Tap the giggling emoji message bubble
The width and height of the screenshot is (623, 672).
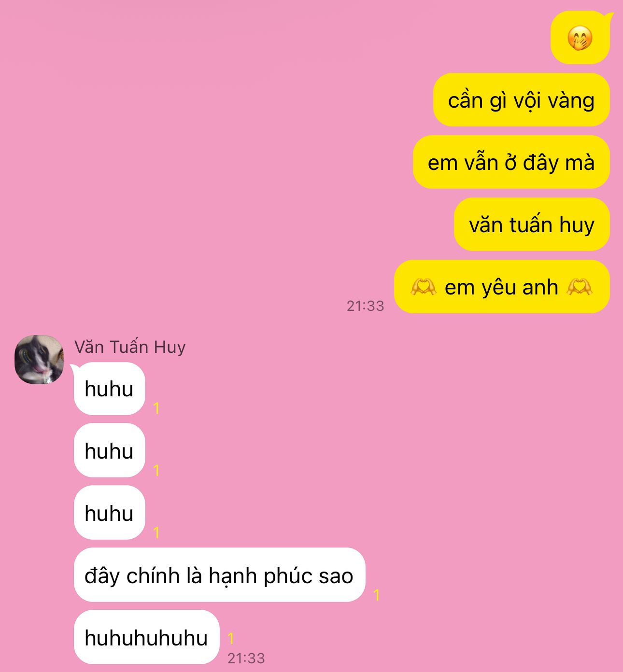click(581, 38)
